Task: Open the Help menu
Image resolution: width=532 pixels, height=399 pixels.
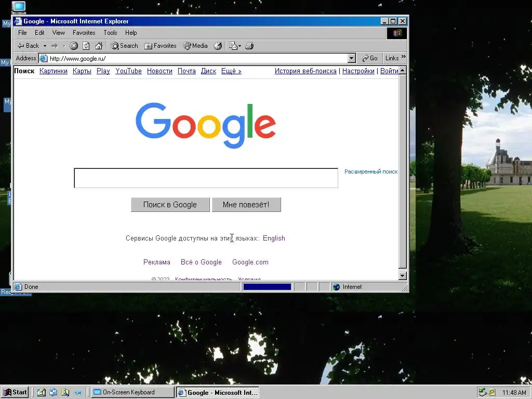Action: (131, 33)
